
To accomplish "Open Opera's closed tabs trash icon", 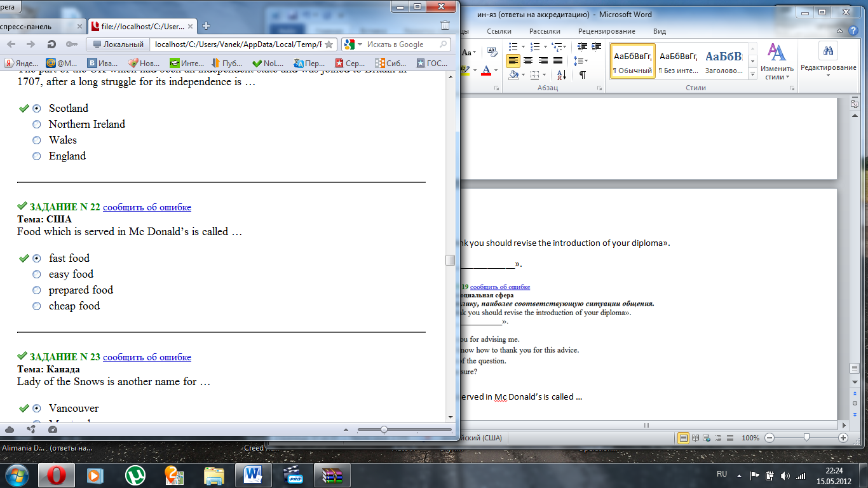I will point(445,25).
